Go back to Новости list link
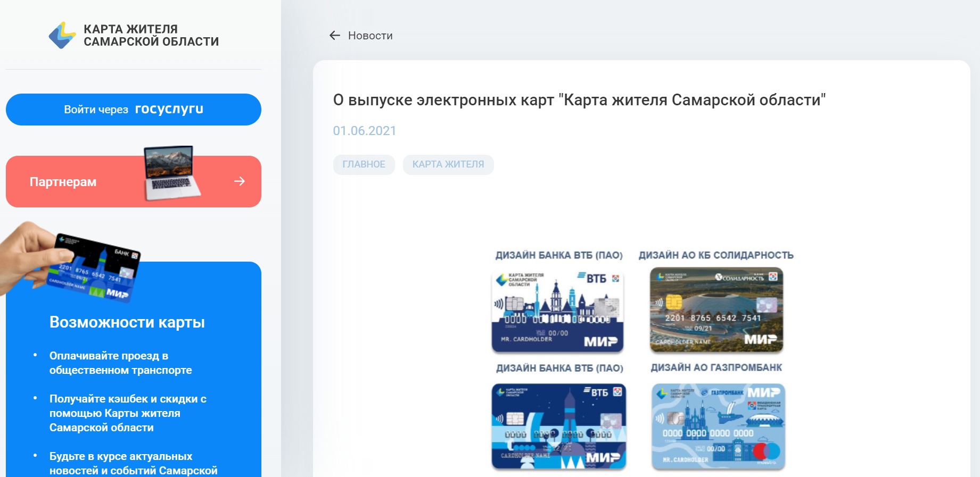The height and width of the screenshot is (477, 980). pos(370,36)
